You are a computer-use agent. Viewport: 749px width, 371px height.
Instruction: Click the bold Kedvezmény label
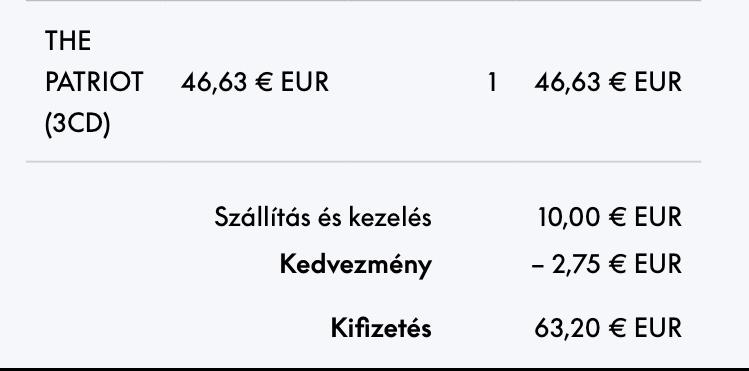(x=356, y=265)
